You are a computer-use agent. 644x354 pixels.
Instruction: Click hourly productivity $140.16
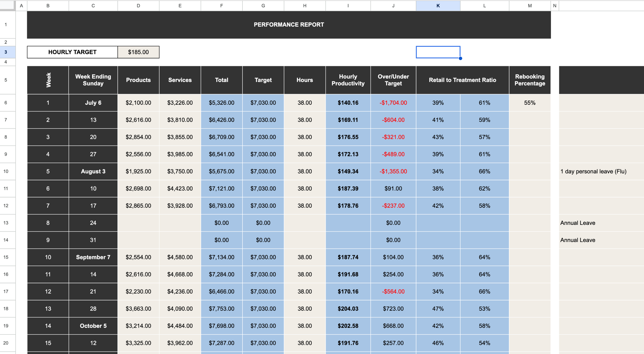point(348,103)
